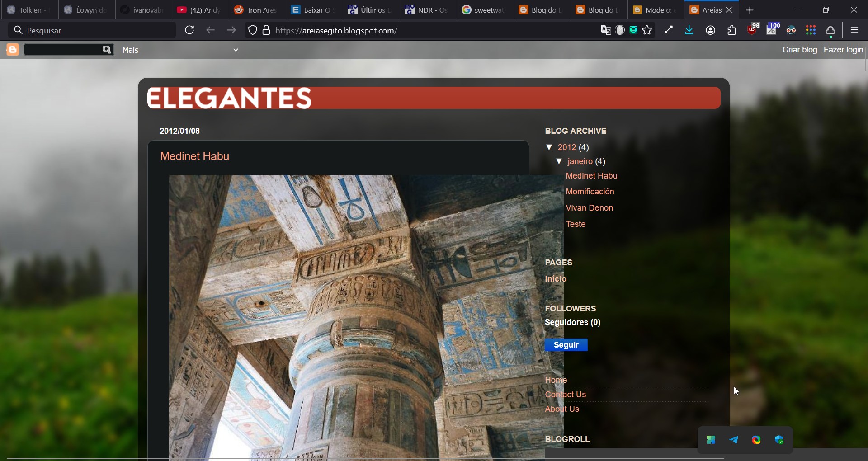Open the downloads panel

point(689,30)
